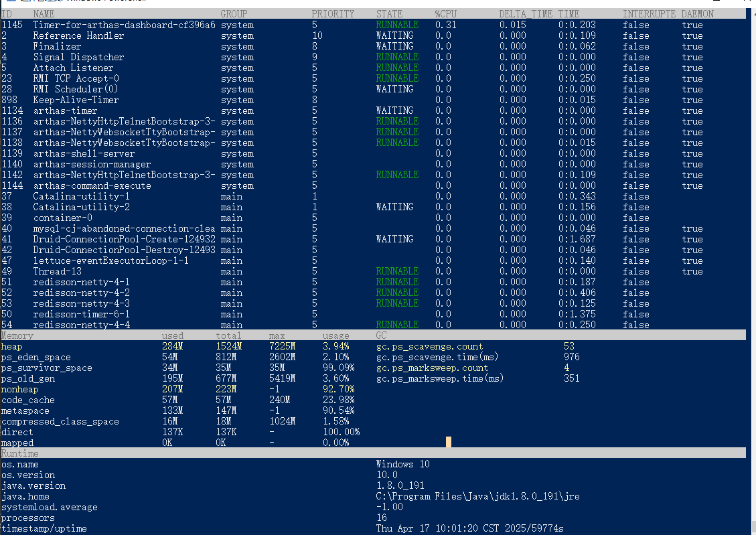
Task: Select the Catalina-utility-2 thread name
Action: (81, 207)
